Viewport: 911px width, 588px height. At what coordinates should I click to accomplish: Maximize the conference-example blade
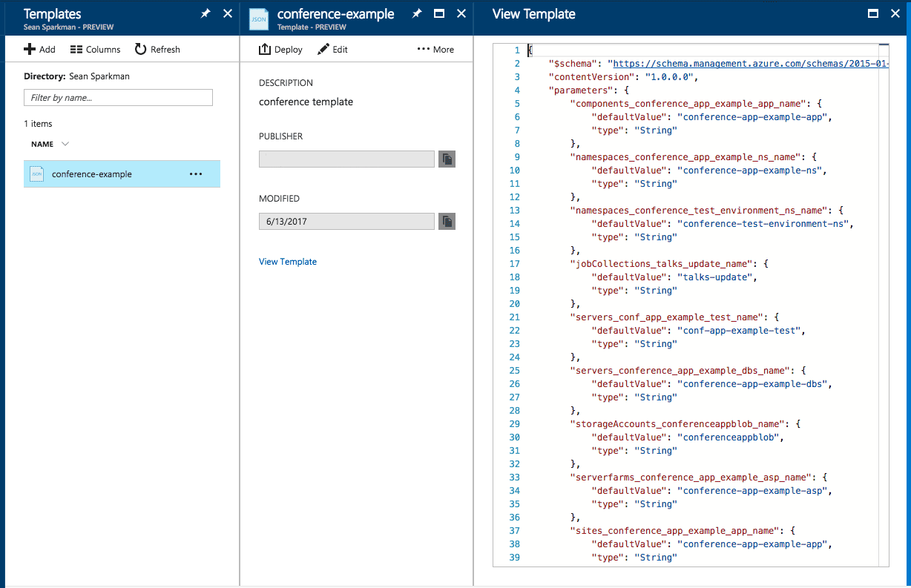[x=439, y=14]
